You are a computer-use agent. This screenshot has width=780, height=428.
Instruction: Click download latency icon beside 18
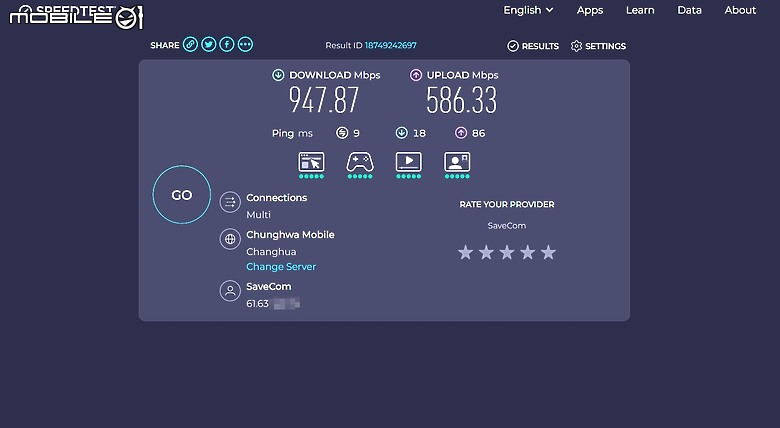[x=401, y=133]
